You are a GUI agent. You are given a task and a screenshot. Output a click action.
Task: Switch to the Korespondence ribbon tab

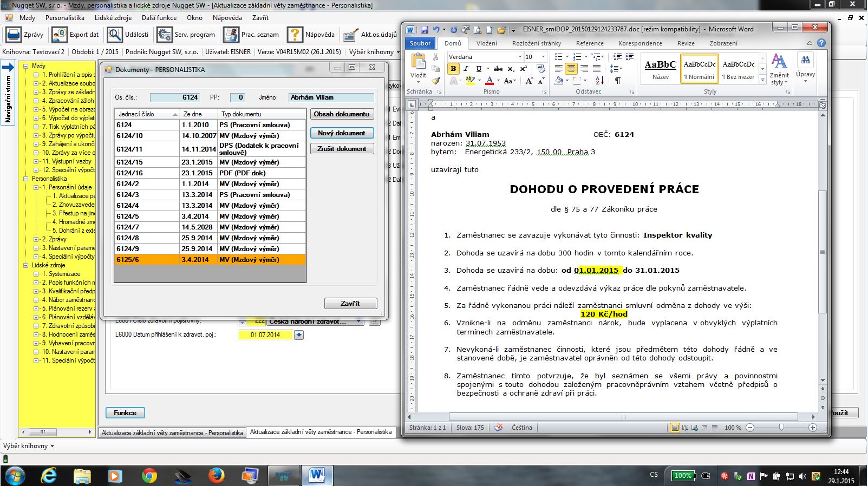(641, 43)
